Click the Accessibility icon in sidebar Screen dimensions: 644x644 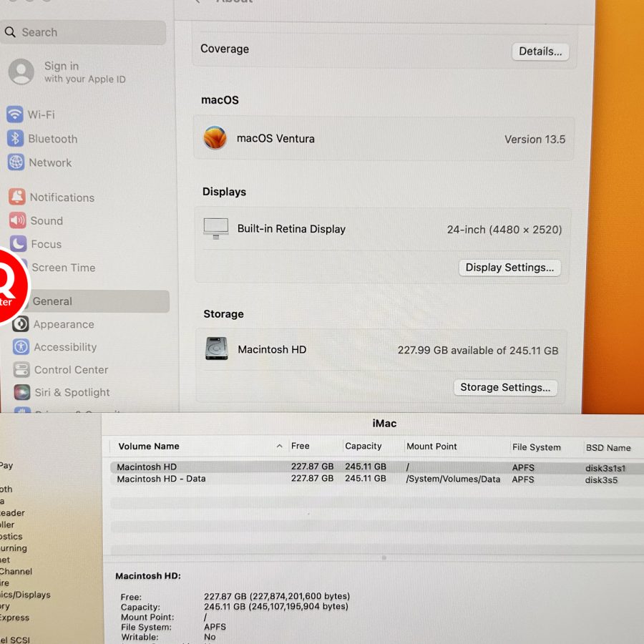coord(21,347)
